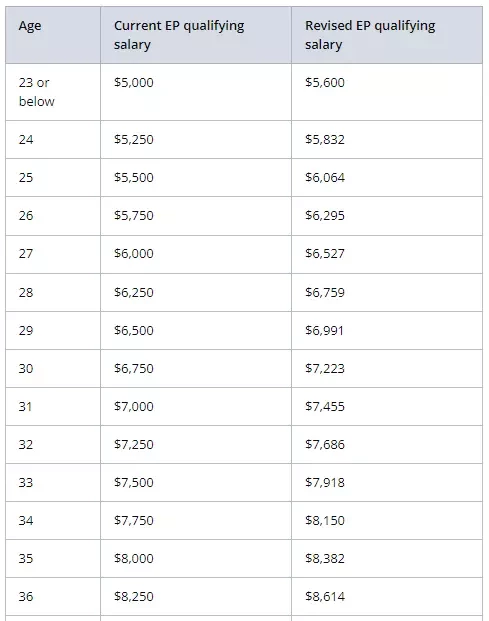The image size is (489, 621).
Task: Click the age 31 row cell
Action: tap(53, 406)
